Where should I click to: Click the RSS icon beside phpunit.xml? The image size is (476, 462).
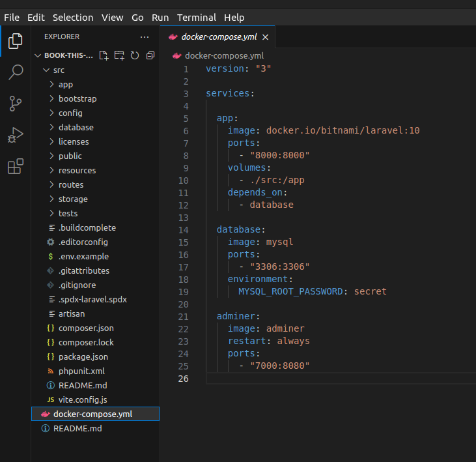(x=51, y=371)
